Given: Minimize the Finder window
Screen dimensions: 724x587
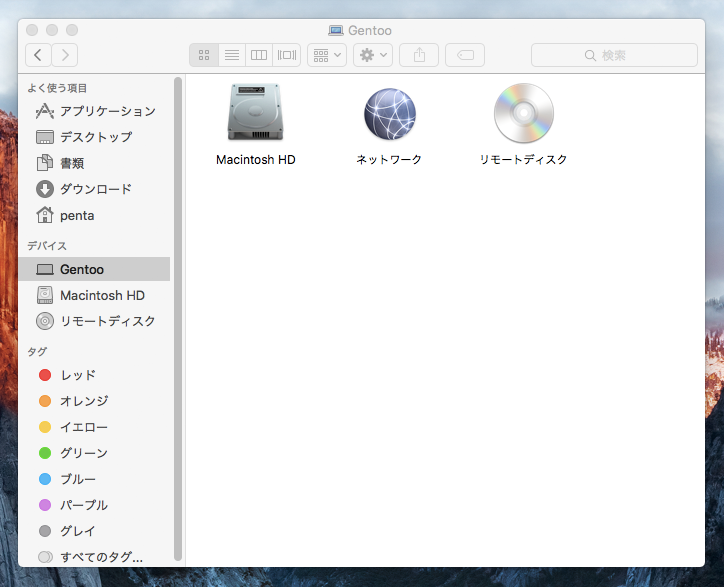Looking at the screenshot, I should [x=52, y=30].
